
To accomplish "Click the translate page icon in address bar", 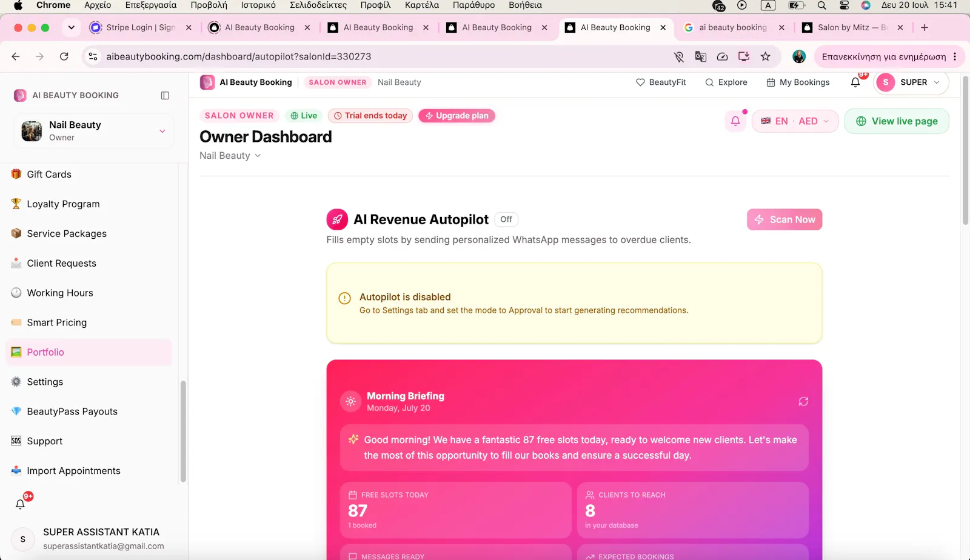I will tap(701, 56).
